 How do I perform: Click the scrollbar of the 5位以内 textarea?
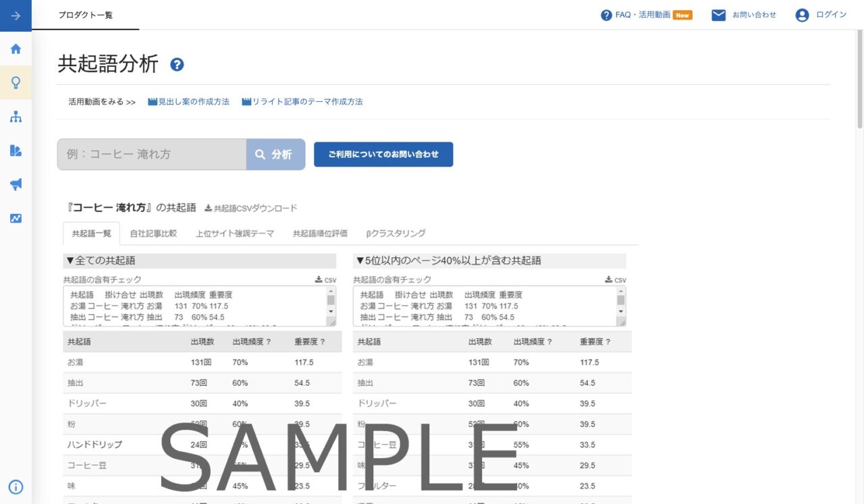621,302
